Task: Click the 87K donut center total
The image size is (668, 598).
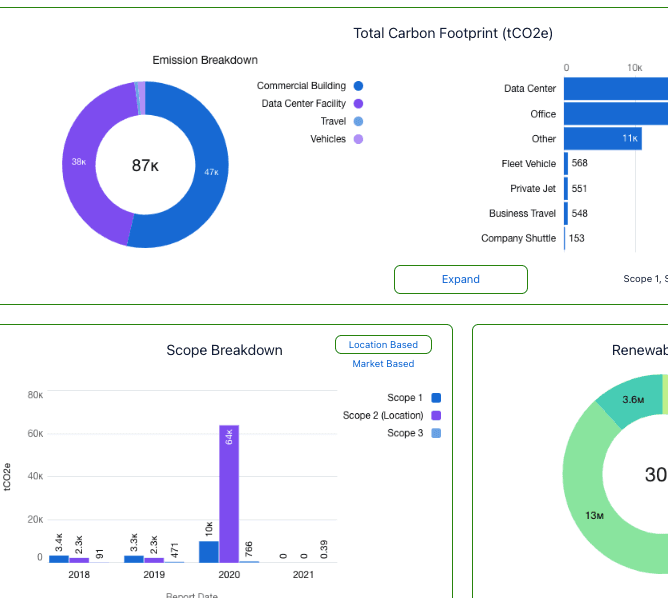Action: coord(145,165)
